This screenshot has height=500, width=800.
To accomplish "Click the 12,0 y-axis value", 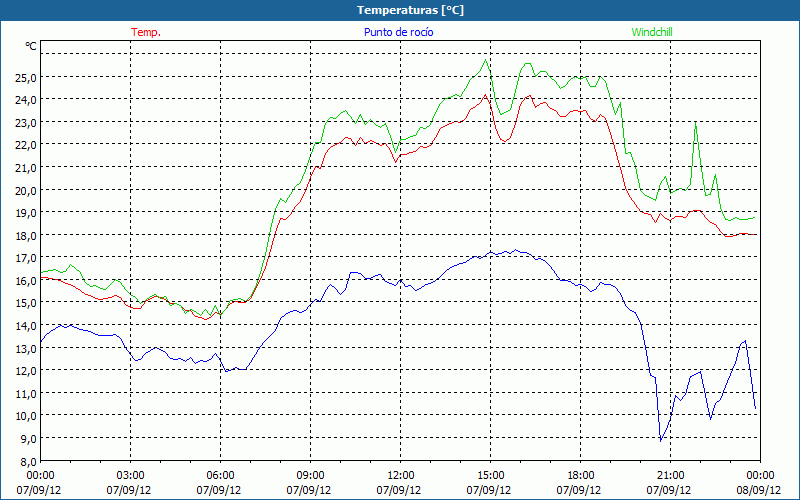I will (x=27, y=370).
